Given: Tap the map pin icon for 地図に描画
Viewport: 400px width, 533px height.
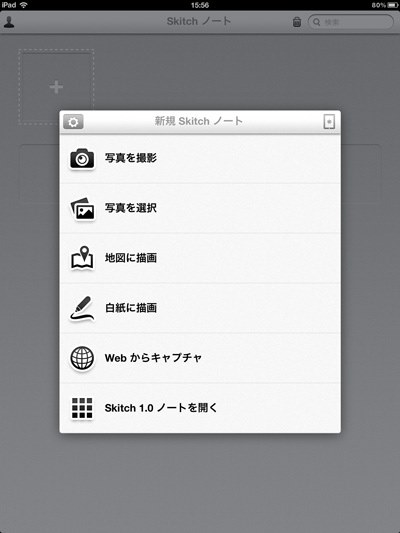Looking at the screenshot, I should click(82, 258).
